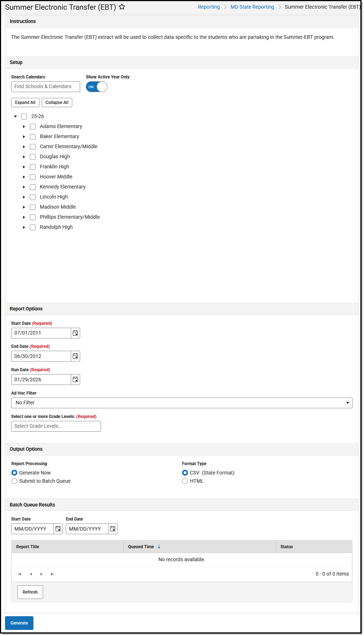Check the Adams Elementary checkbox
Viewport: 364px width, 636px height.
pyautogui.click(x=33, y=126)
